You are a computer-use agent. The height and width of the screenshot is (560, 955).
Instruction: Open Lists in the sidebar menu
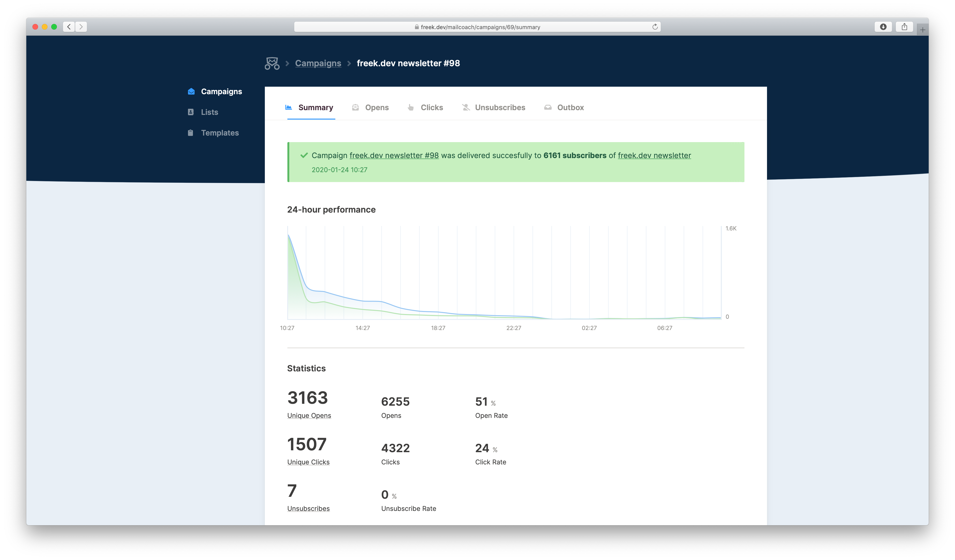[203, 112]
